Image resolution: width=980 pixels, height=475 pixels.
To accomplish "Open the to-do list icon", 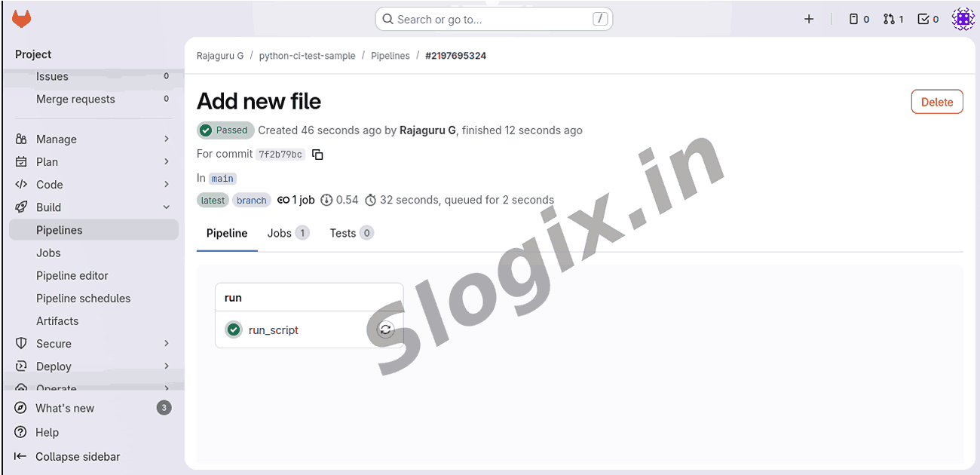I will coord(928,19).
